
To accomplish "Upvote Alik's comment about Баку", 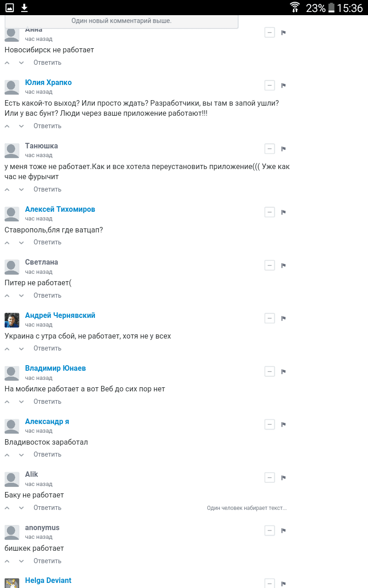I will point(7,508).
